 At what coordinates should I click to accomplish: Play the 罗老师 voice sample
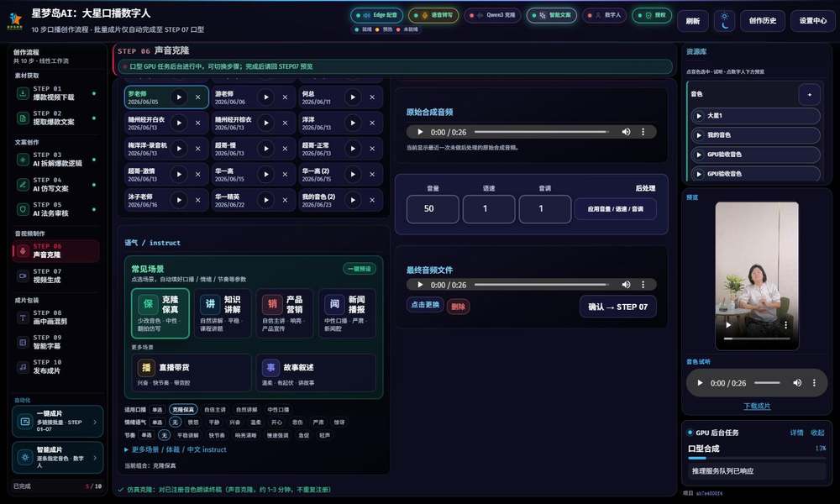point(179,97)
